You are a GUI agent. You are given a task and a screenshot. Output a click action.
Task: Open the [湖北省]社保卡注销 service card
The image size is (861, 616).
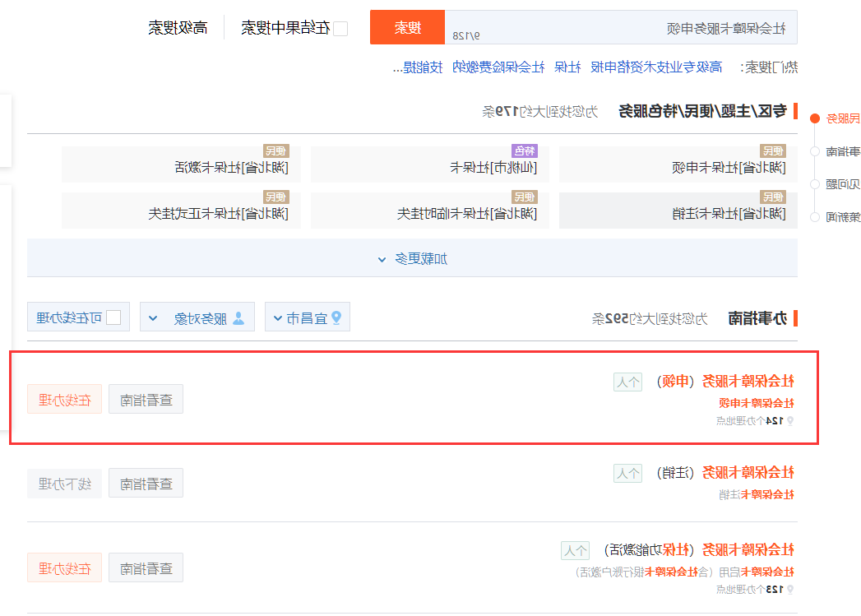(678, 211)
